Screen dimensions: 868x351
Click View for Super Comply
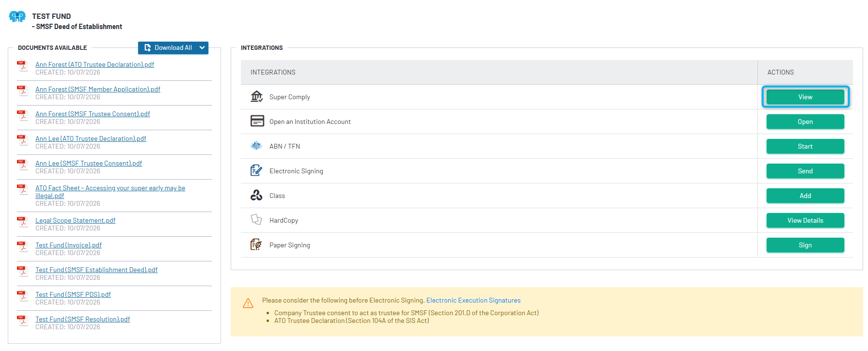[x=805, y=97]
